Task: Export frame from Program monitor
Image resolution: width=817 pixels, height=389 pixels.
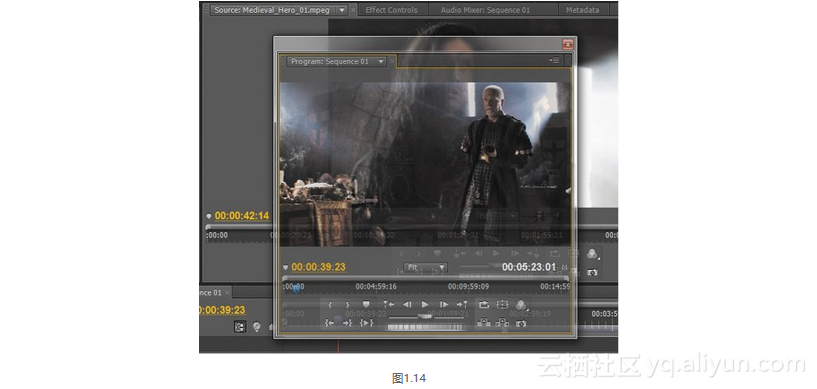Action: (521, 324)
